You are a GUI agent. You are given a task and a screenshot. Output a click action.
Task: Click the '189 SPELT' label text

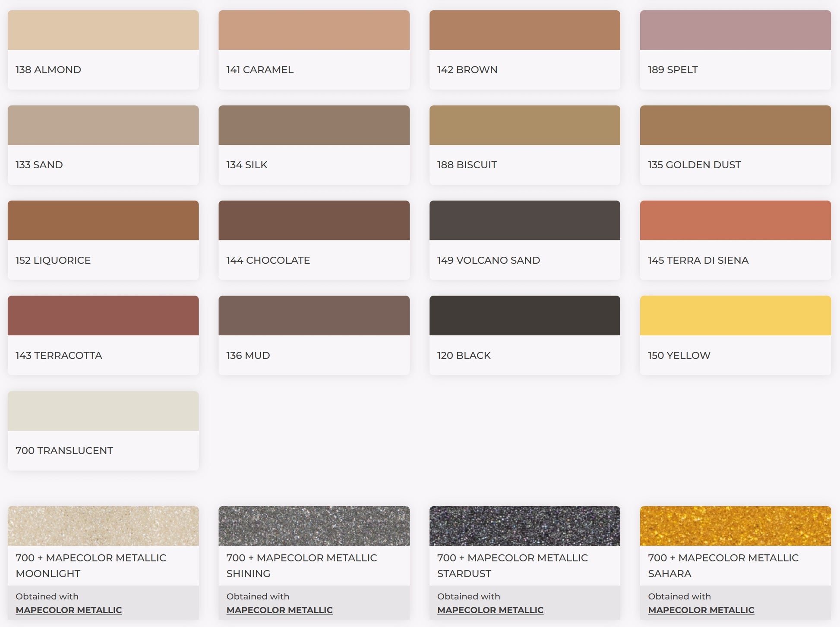tap(673, 69)
